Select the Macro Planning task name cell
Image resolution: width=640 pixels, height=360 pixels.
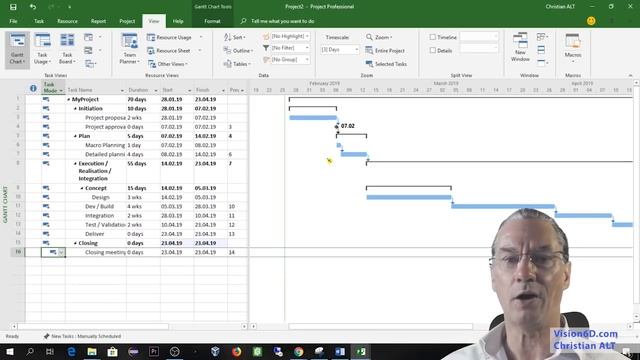pyautogui.click(x=96, y=145)
